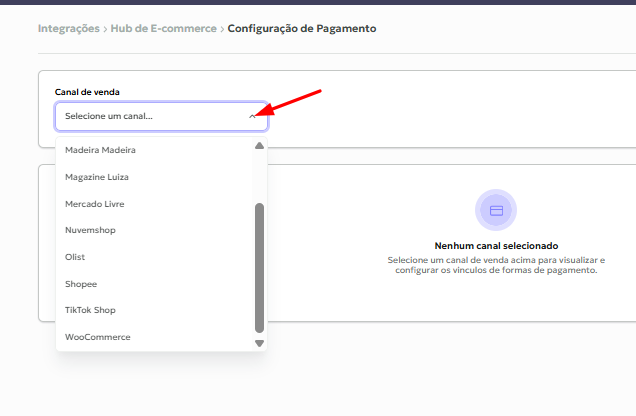
Task: Choose WooCommerce from the dropdown list
Action: (154, 337)
